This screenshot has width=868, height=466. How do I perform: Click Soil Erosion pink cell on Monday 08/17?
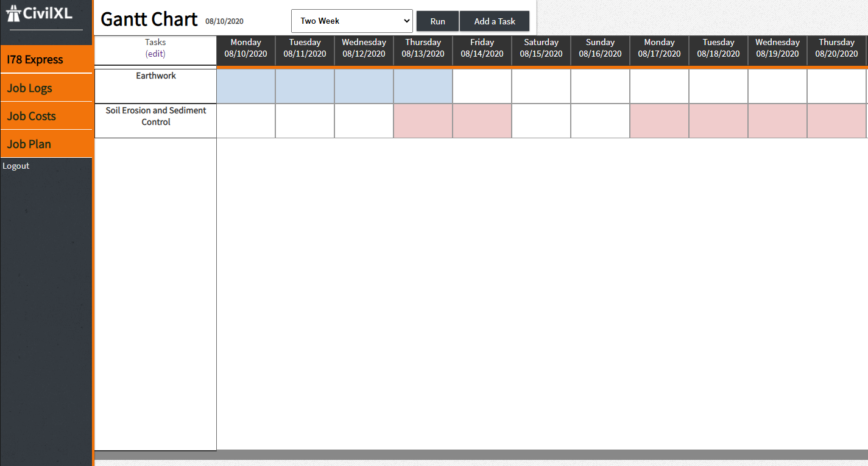[659, 121]
